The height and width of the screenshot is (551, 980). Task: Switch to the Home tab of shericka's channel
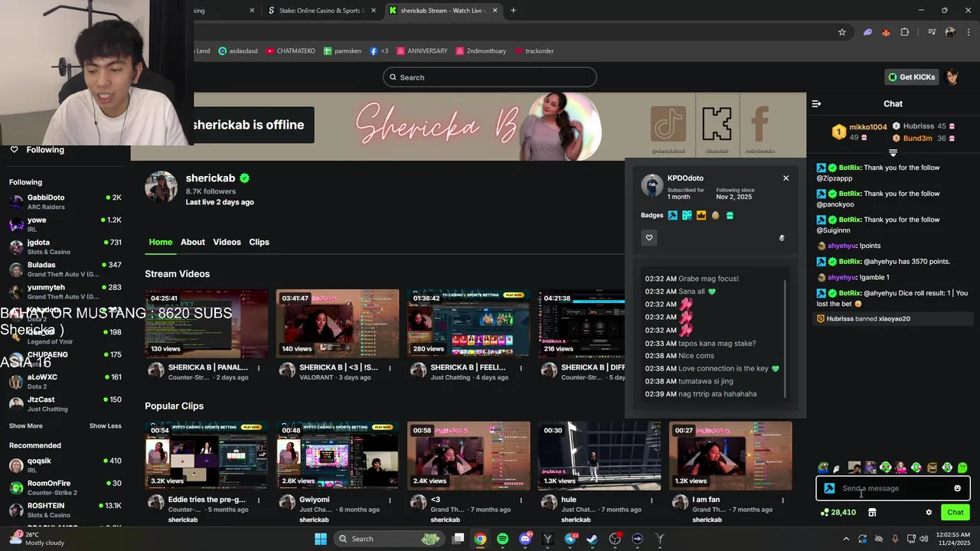(x=161, y=242)
